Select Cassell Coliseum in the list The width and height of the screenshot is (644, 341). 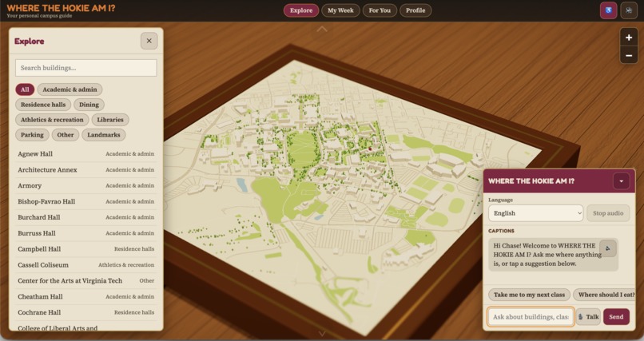click(x=85, y=265)
